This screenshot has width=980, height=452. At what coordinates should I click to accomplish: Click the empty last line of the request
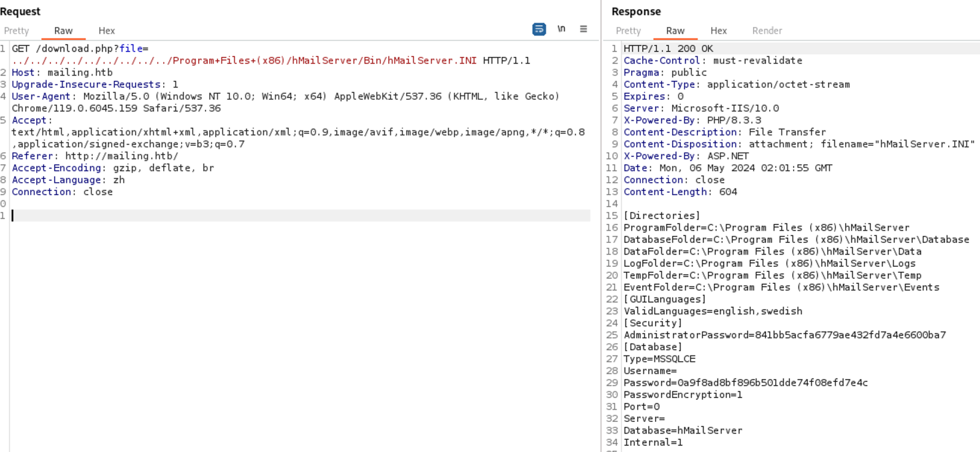pos(301,215)
